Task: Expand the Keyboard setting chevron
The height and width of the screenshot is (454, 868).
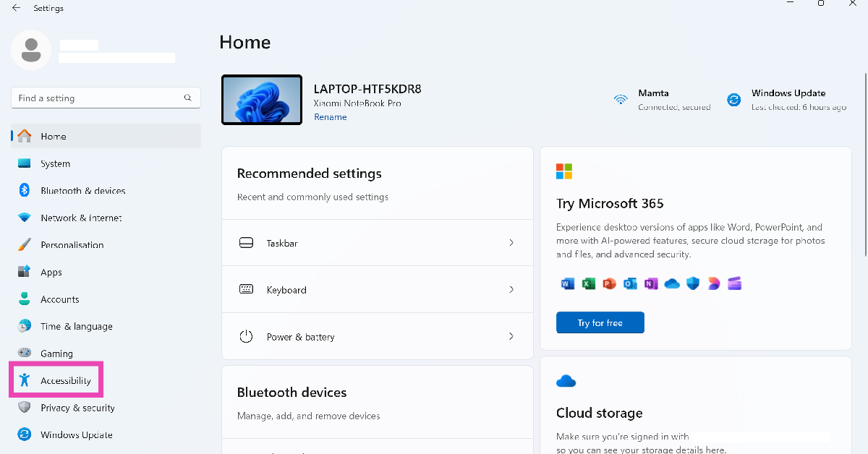Action: [x=511, y=290]
